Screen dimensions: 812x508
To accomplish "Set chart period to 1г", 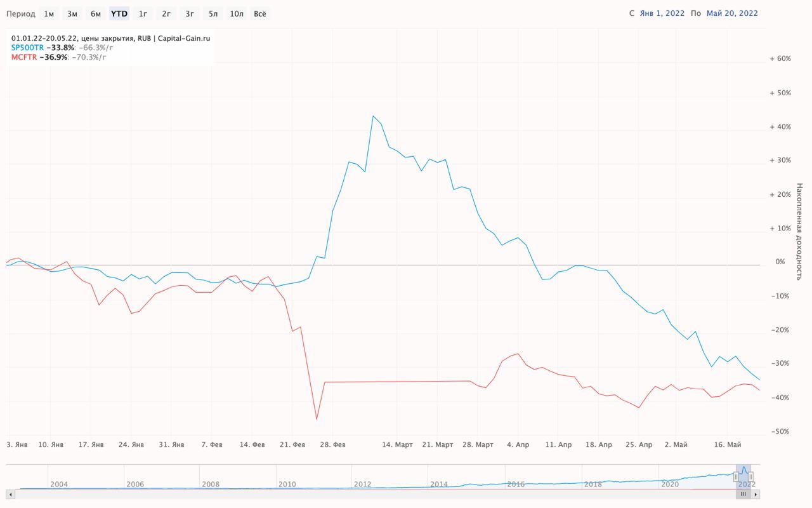I will click(143, 13).
